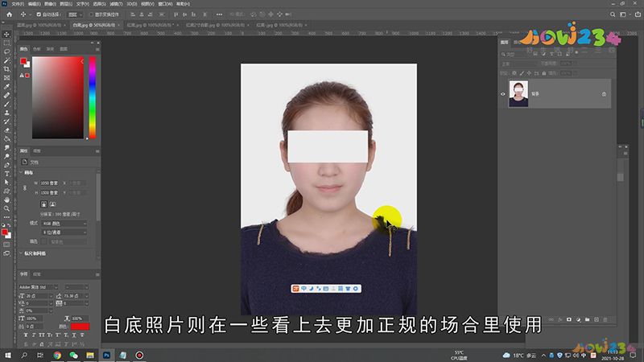
Task: Select the Paint Bucket tool
Action: [x=6, y=138]
